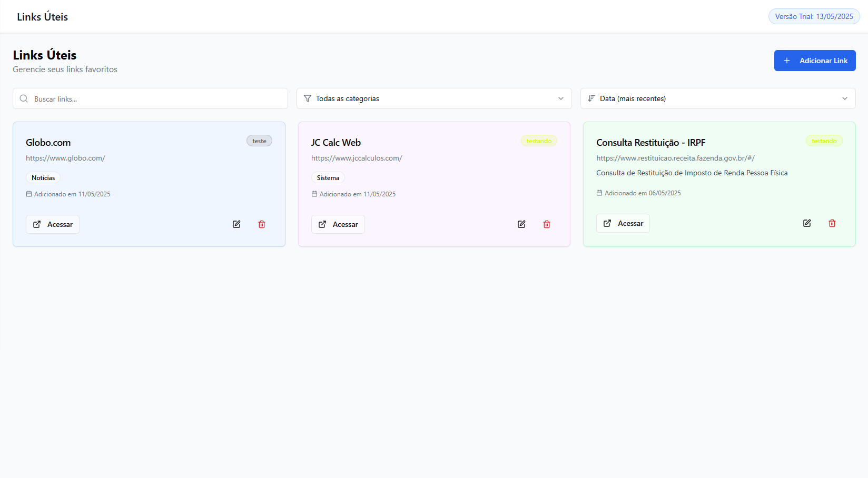Delete the JC Calc Web link
The image size is (868, 478).
tap(547, 224)
